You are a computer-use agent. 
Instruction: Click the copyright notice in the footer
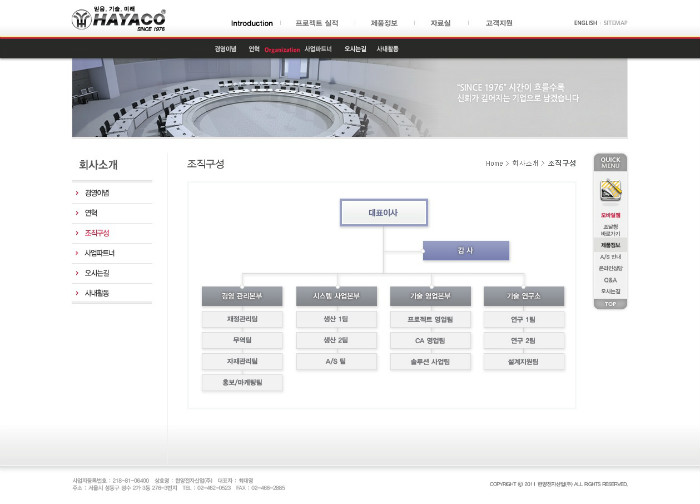click(558, 484)
